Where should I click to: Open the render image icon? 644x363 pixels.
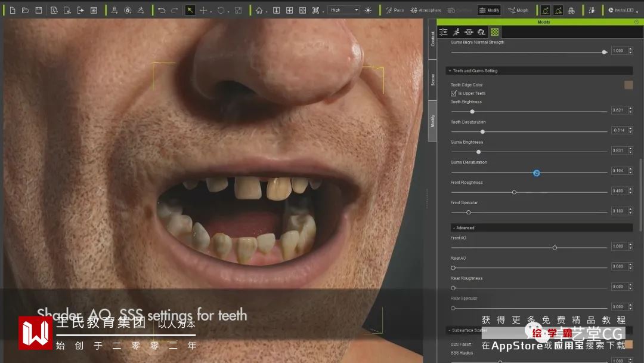94,10
